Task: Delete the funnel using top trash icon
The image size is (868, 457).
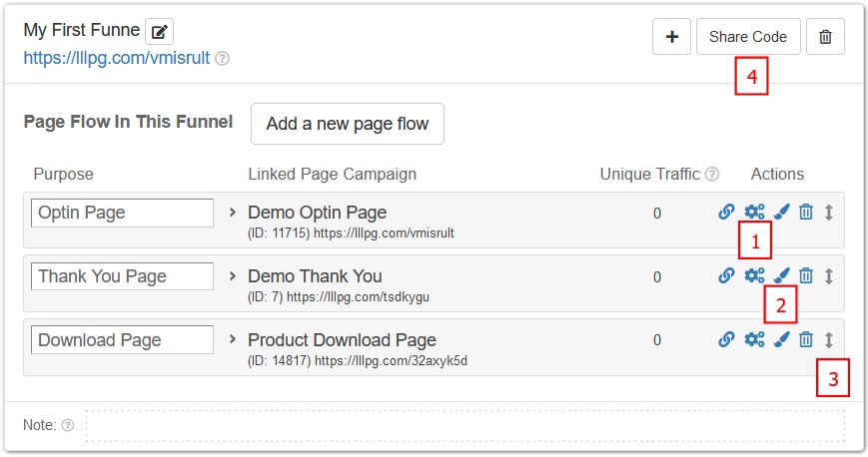Action: (825, 37)
